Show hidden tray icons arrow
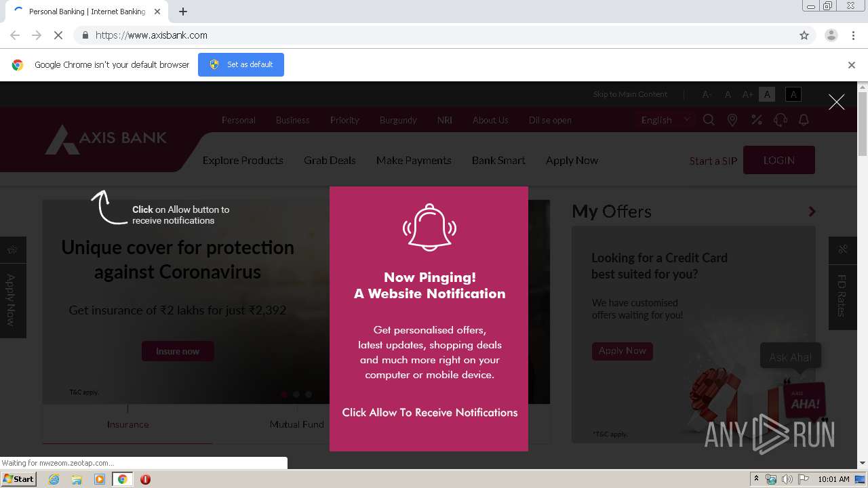868x488 pixels. pos(756,479)
